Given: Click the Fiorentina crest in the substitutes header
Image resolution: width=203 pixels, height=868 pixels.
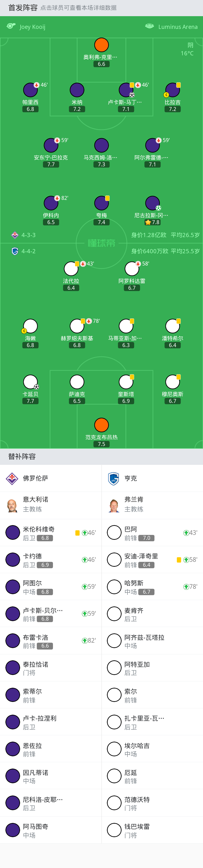Looking at the screenshot, I should (12, 478).
